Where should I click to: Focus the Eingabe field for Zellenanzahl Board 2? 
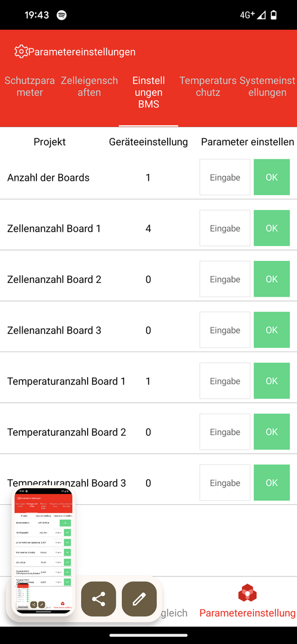click(225, 279)
